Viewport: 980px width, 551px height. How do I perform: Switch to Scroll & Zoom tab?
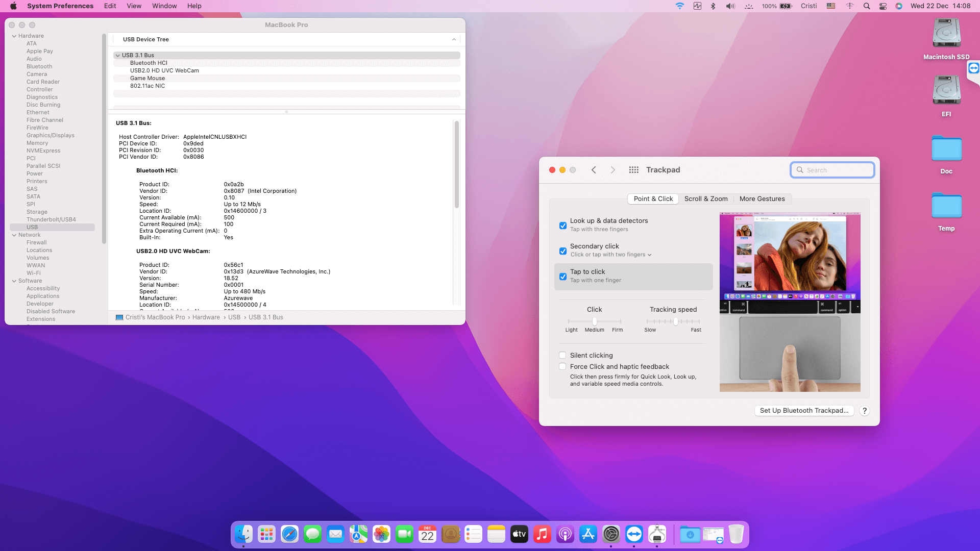click(x=706, y=199)
